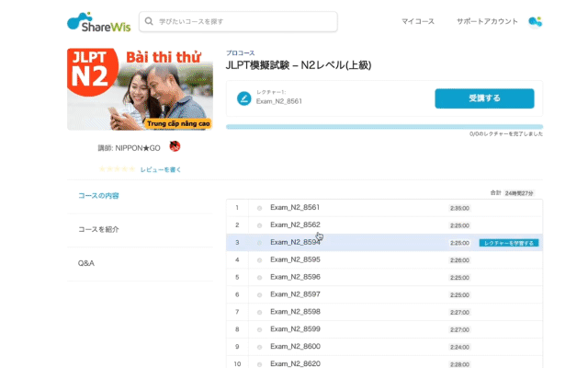Select the コースの内容 tab
Viewport: 588px width, 368px height.
point(98,196)
